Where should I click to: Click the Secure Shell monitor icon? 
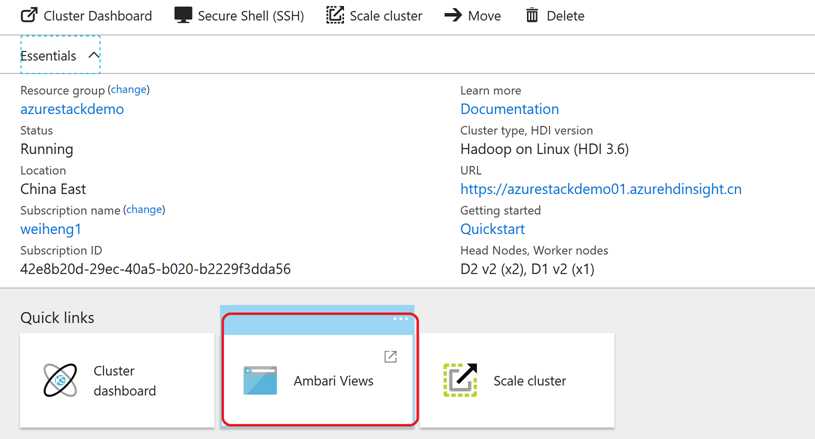[183, 15]
